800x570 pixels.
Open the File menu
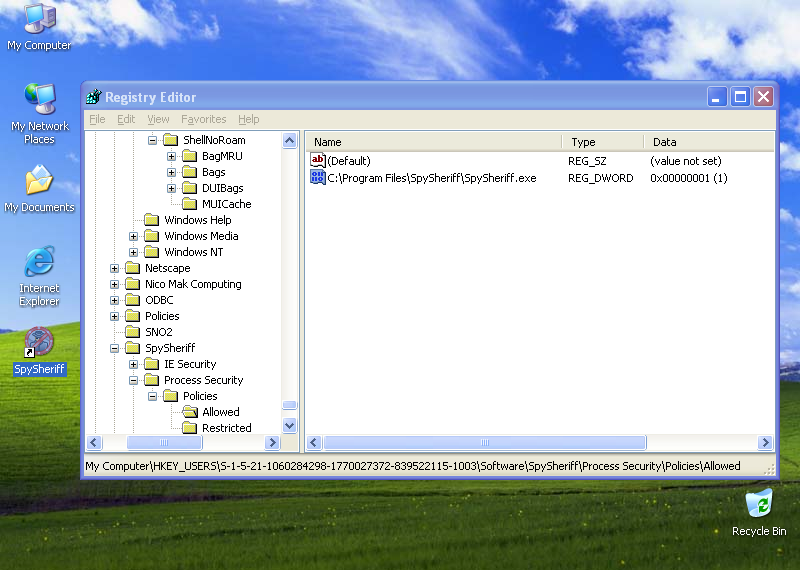pyautogui.click(x=97, y=119)
